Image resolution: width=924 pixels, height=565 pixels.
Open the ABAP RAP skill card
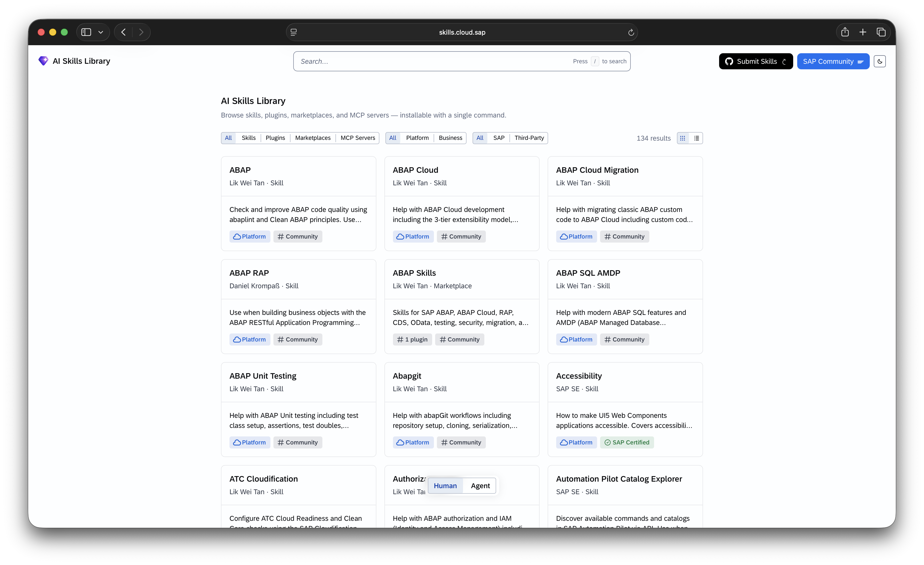(x=299, y=306)
